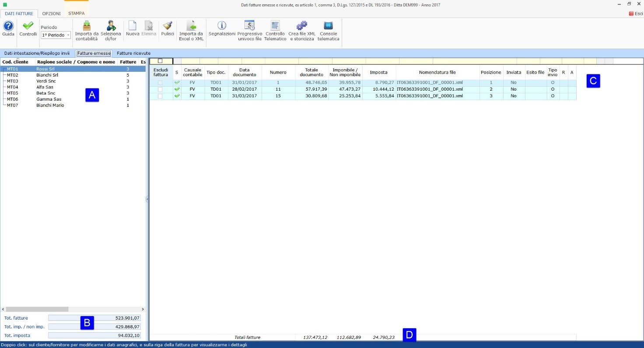Click the Tipo invio column header
Image resolution: width=644 pixels, height=348 pixels.
coord(553,72)
